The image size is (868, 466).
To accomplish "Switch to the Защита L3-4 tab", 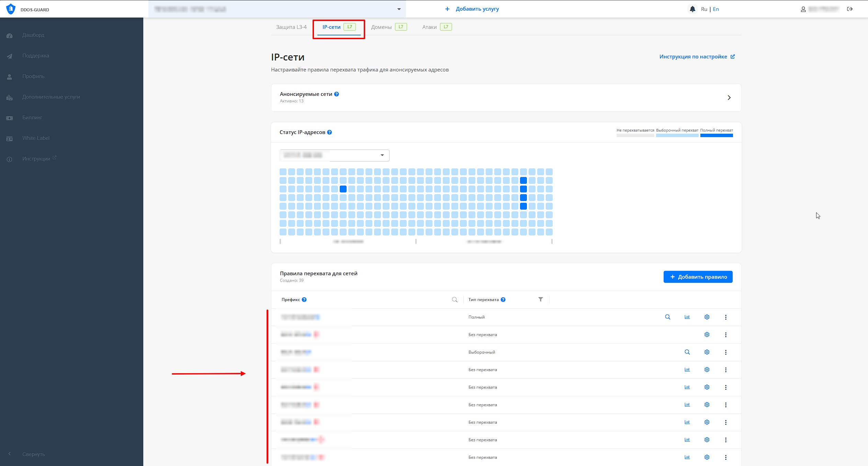I will tap(291, 27).
